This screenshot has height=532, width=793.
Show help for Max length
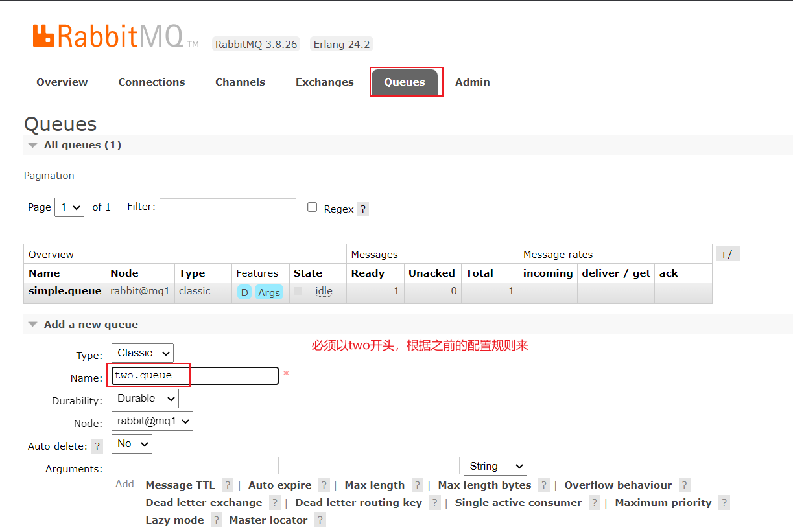[x=418, y=485]
